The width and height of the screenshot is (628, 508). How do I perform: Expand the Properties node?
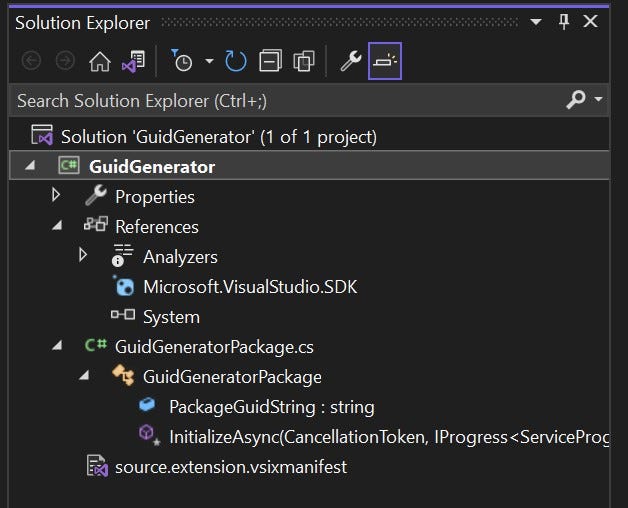pos(56,195)
